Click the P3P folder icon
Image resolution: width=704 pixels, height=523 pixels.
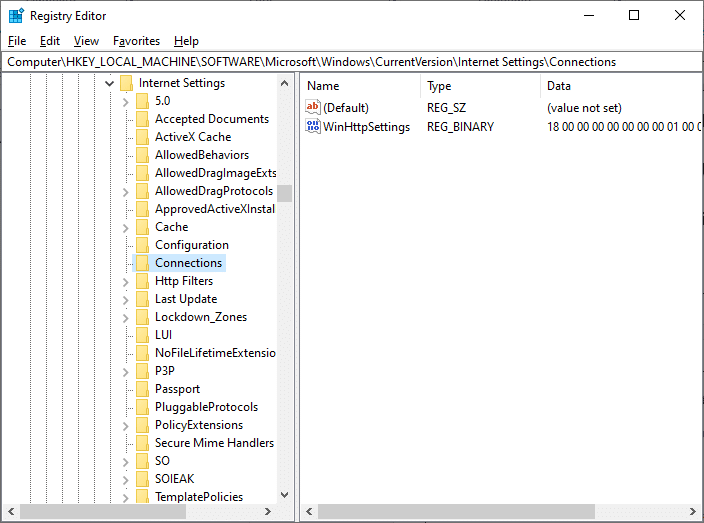142,371
